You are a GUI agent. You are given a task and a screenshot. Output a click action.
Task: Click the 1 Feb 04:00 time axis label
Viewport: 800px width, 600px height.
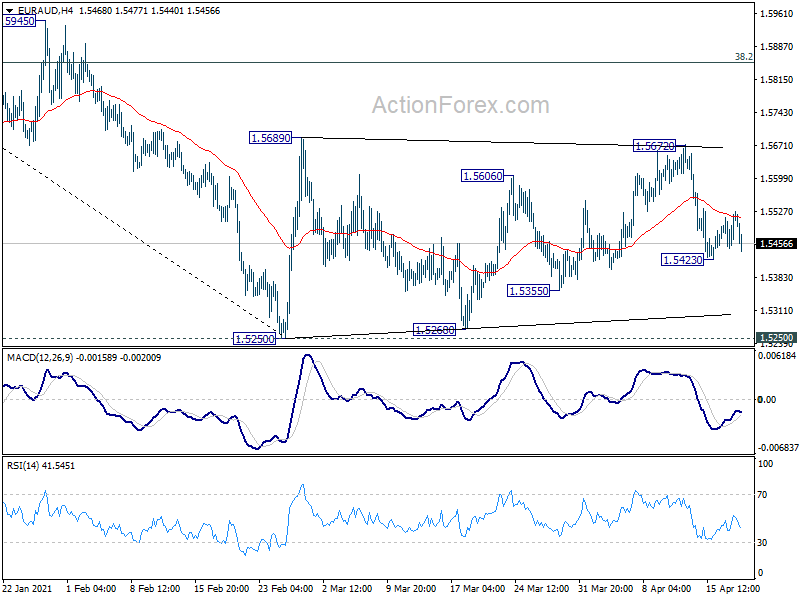pos(91,589)
